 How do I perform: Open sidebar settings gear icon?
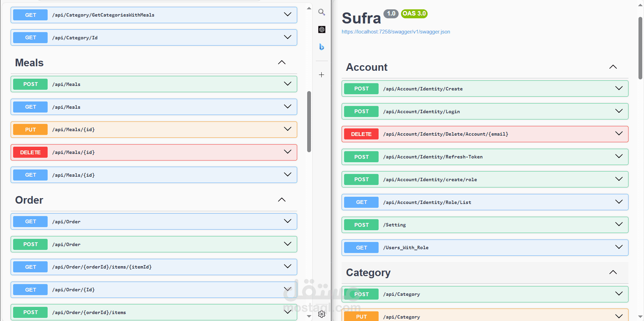322,314
